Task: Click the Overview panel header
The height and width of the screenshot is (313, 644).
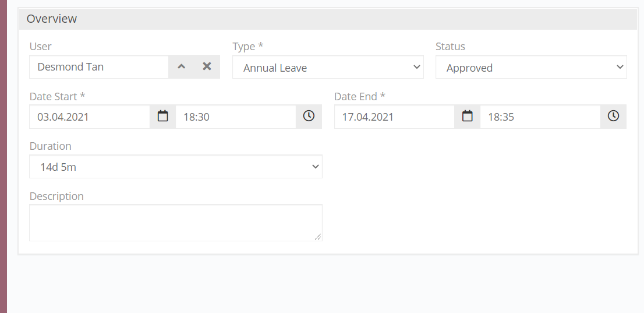Action: [x=328, y=19]
